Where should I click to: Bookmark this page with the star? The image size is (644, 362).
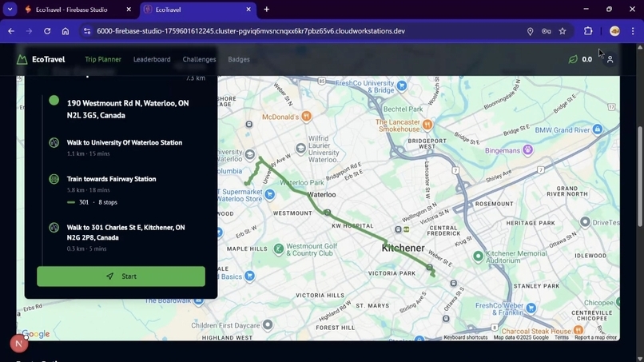coord(563,31)
